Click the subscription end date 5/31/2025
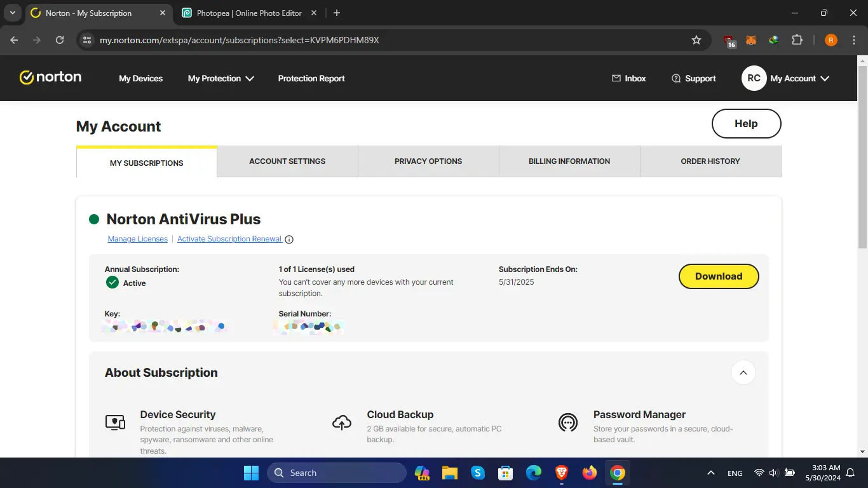Image resolution: width=868 pixels, height=488 pixels. [x=517, y=282]
